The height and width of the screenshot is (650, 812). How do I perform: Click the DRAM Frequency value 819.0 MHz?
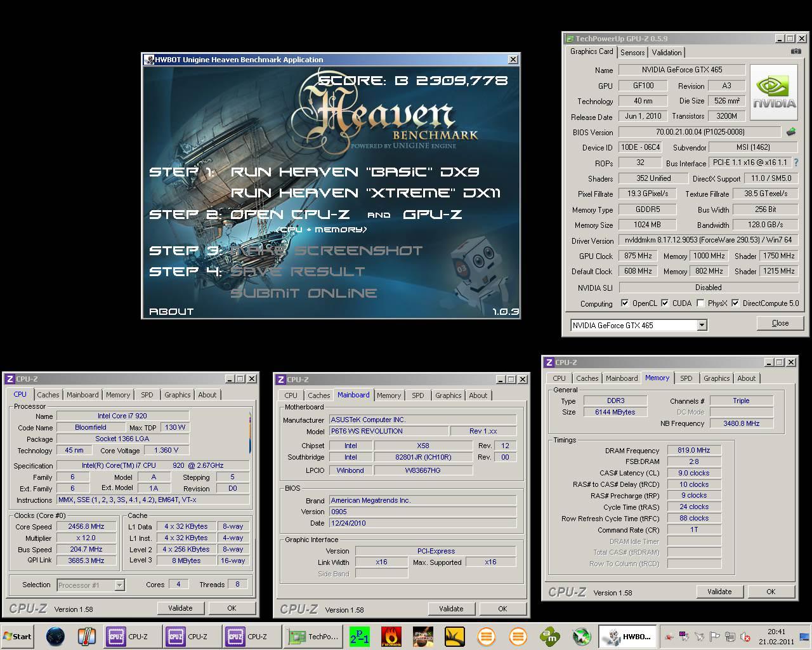tap(694, 450)
